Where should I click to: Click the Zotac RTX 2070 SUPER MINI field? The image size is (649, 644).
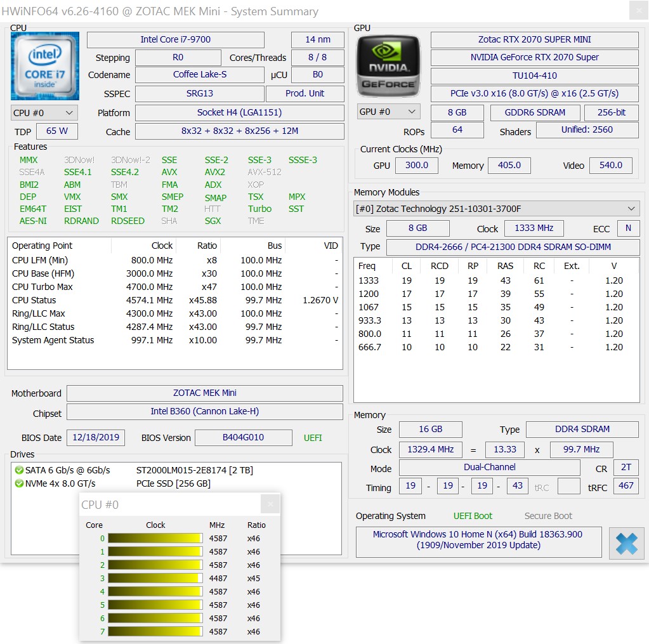click(x=534, y=40)
